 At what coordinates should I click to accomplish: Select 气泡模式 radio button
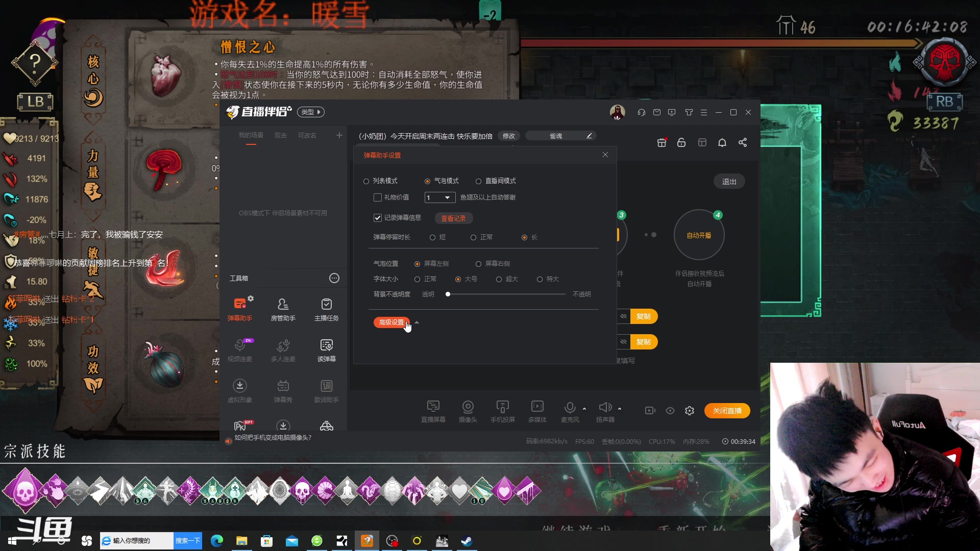coord(427,181)
